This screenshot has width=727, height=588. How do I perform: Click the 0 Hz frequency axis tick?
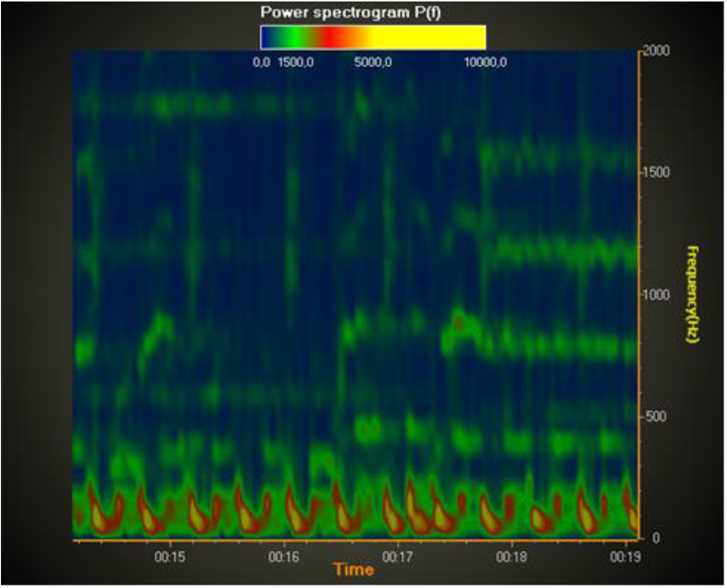[656, 538]
